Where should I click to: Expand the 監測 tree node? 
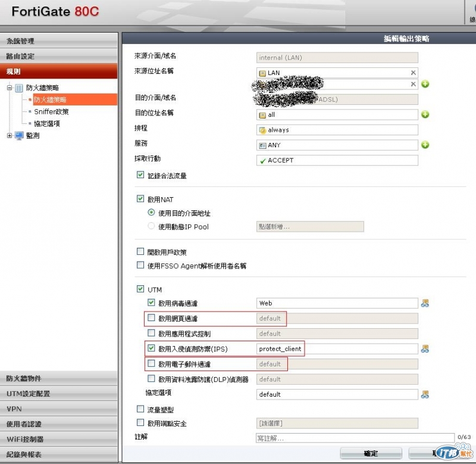pyautogui.click(x=10, y=136)
